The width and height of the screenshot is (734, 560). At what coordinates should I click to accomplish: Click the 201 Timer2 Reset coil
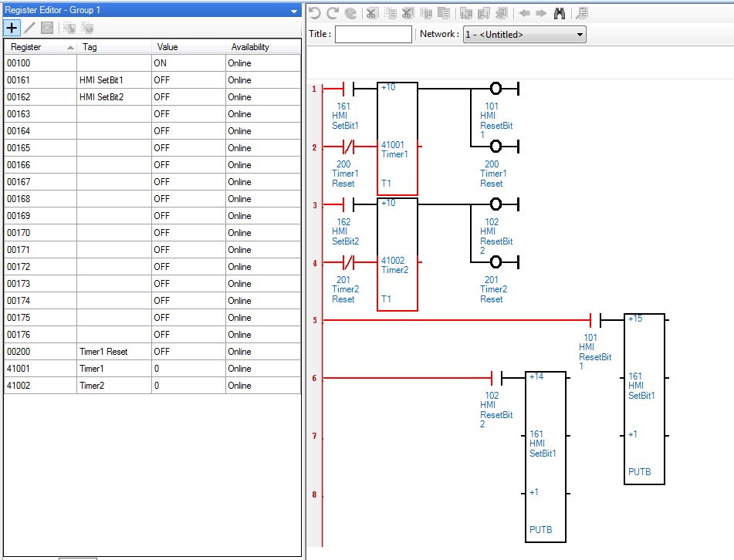click(496, 262)
